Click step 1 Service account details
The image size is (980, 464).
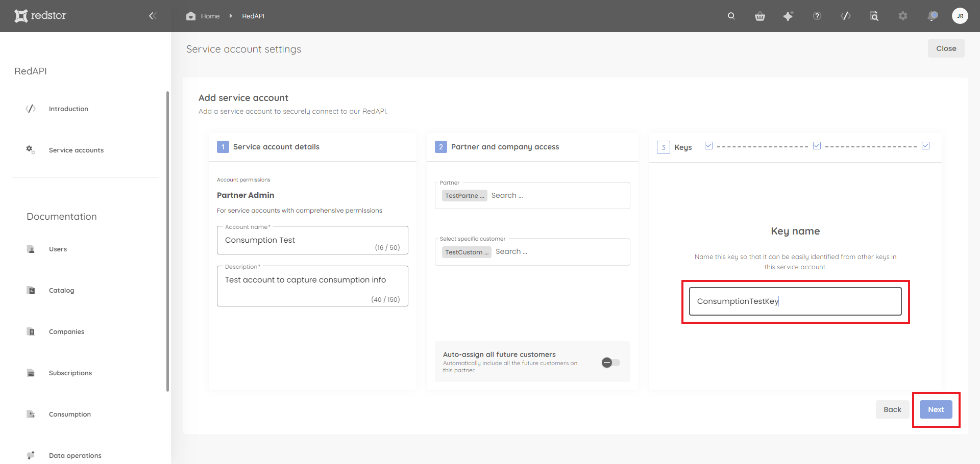coord(268,147)
